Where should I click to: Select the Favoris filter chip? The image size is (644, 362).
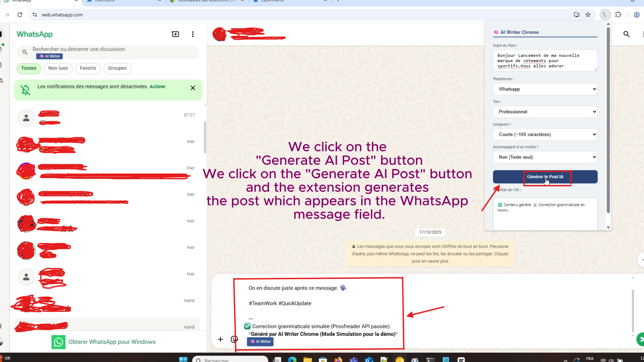pos(88,68)
